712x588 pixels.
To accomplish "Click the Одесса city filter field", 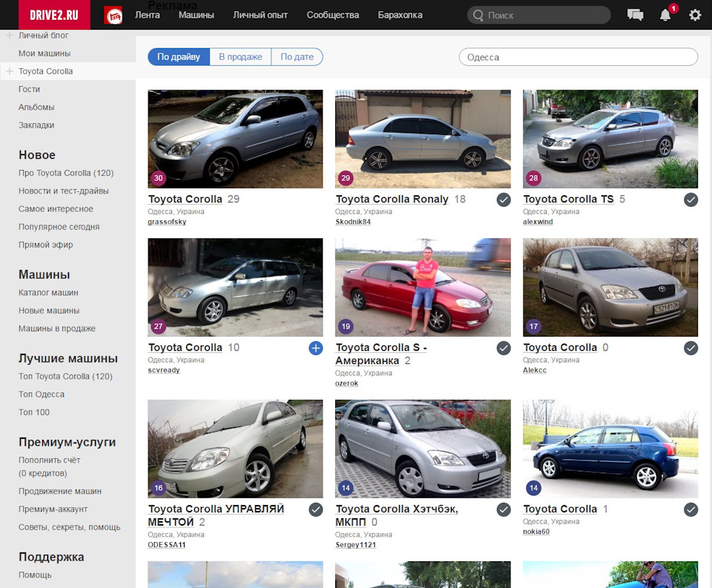I will click(578, 57).
